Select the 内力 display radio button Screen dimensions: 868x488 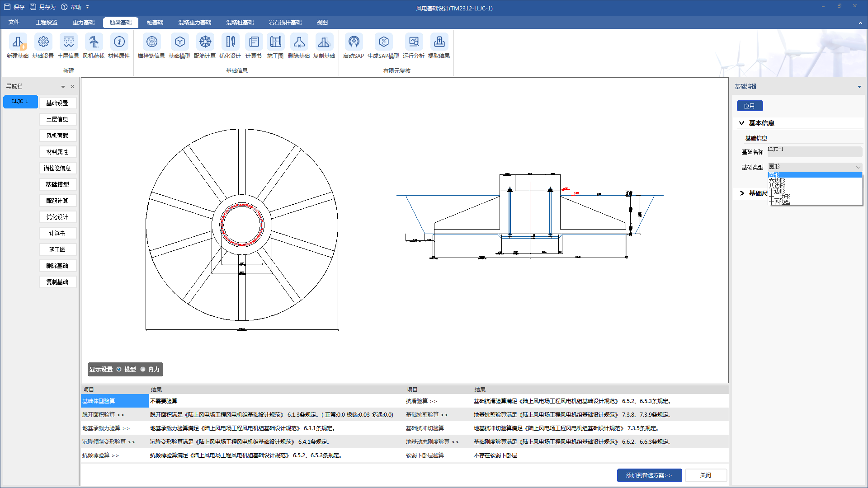(143, 369)
